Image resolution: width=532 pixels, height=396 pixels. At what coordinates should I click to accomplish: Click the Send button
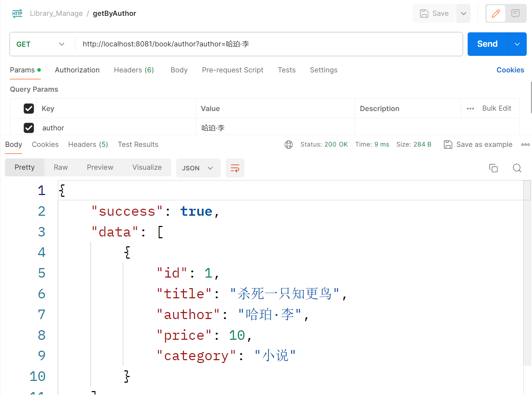point(487,44)
